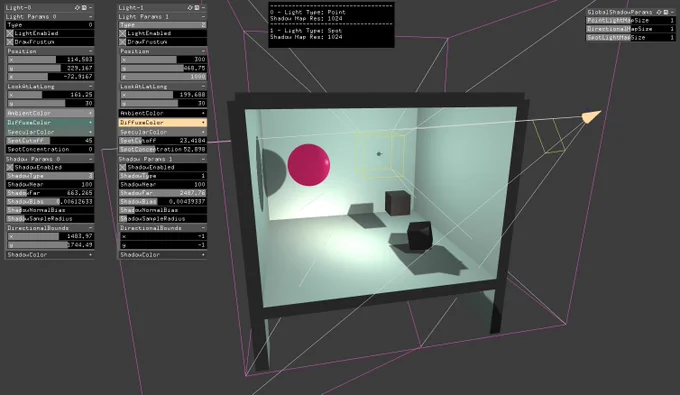This screenshot has width=680, height=395.
Task: Minimize the Light-1 panel with its header dash
Action: (203, 7)
